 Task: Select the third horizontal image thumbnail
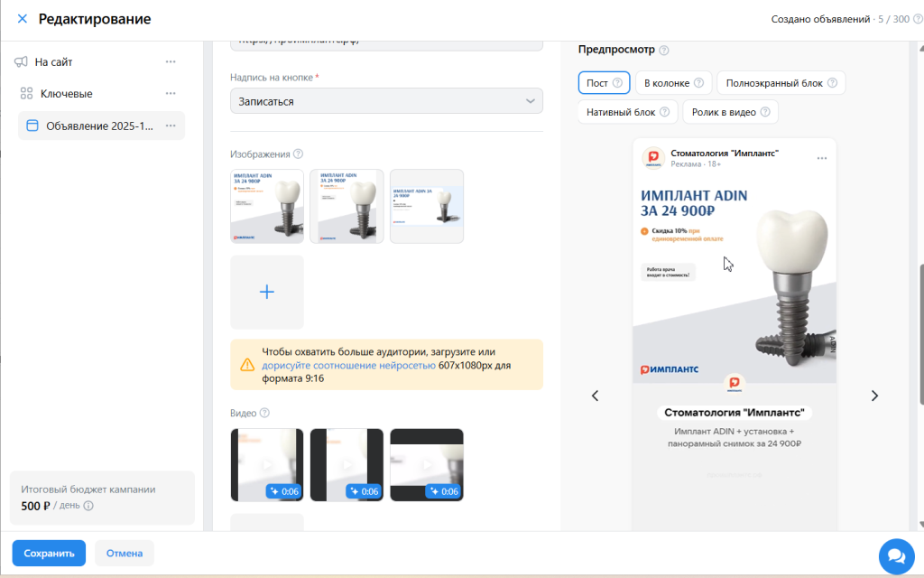click(x=427, y=207)
